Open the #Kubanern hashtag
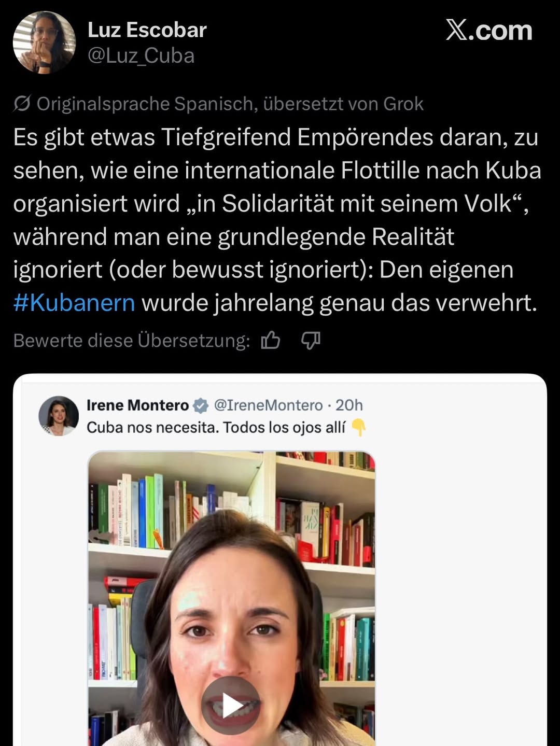Viewport: 560px width, 746px height. 74,303
